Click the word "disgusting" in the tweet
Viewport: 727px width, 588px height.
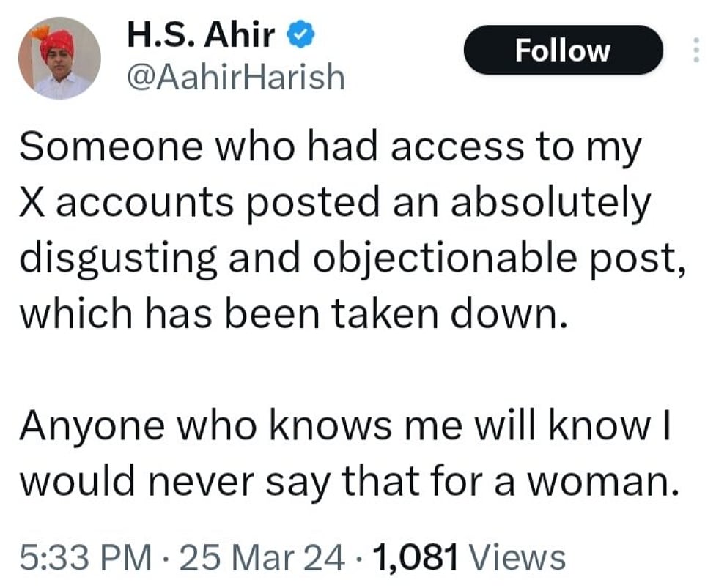119,259
